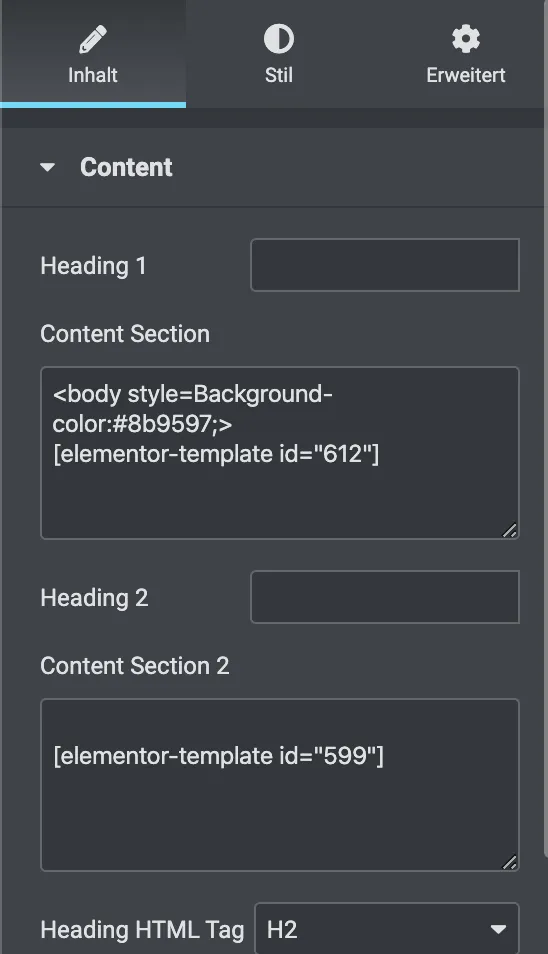The height and width of the screenshot is (954, 548).
Task: Click the half-circle contrast icon above Stil
Action: 279,39
